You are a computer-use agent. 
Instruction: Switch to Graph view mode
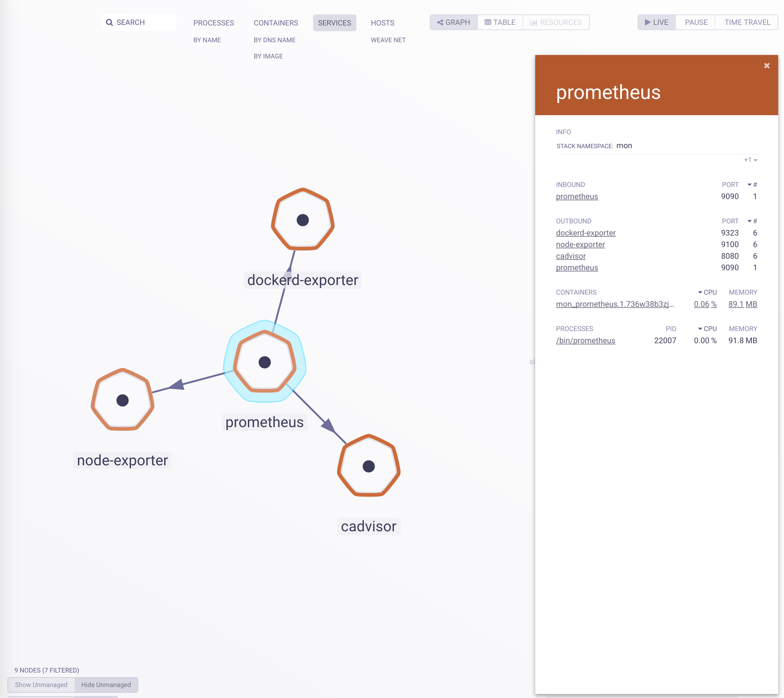[x=454, y=22]
